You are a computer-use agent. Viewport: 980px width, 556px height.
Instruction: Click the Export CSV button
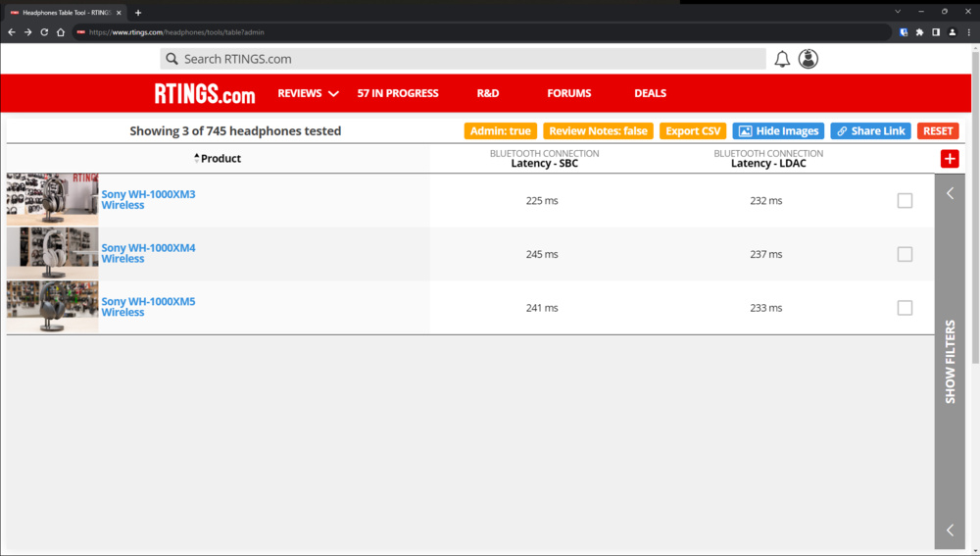[x=693, y=131]
